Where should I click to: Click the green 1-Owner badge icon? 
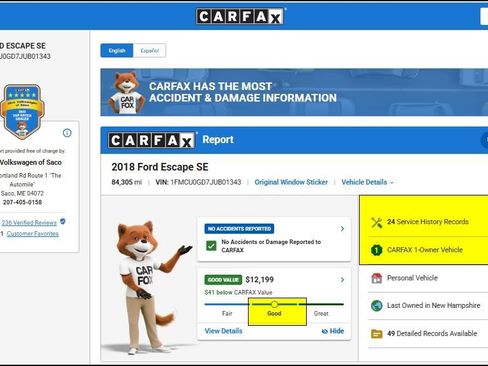pos(377,250)
